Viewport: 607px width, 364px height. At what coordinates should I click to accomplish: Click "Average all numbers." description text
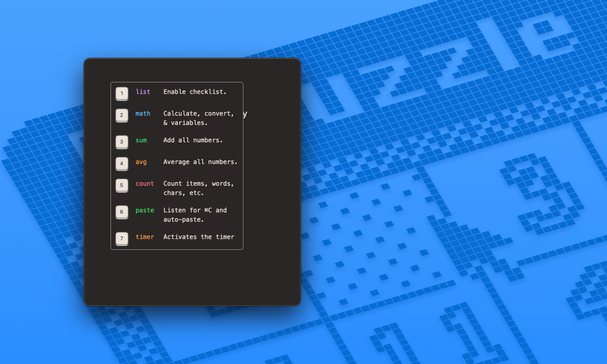tap(200, 162)
